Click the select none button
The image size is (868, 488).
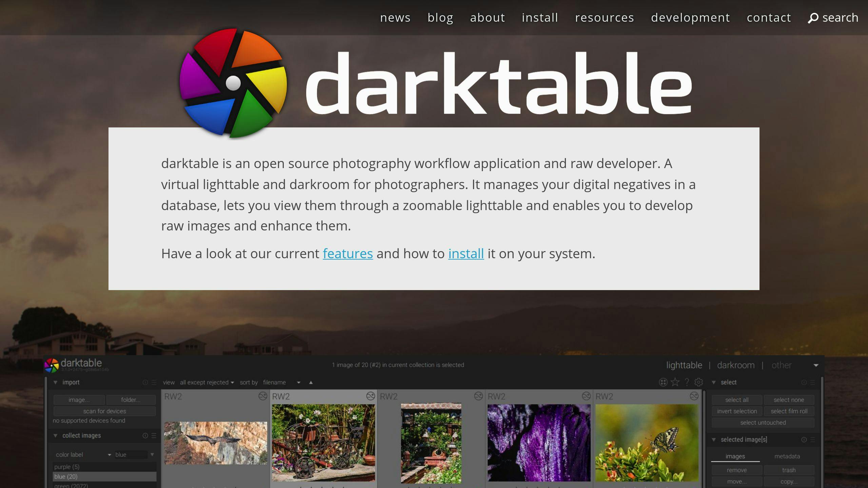click(x=789, y=400)
